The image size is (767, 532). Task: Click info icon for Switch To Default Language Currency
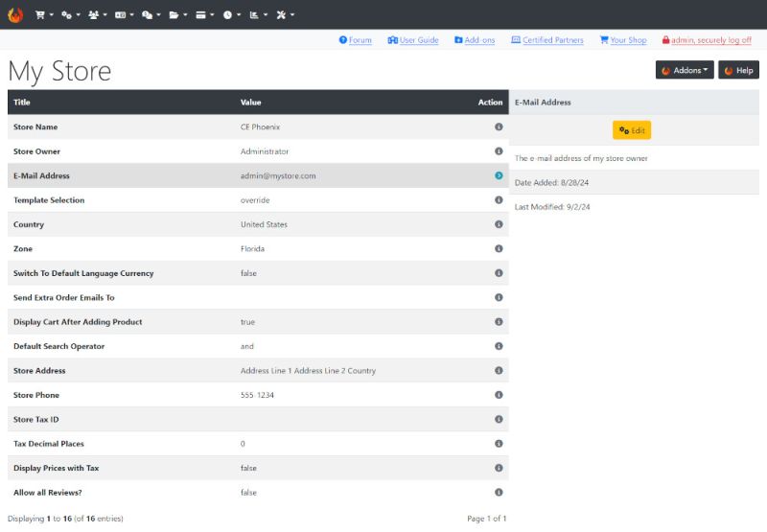tap(499, 273)
